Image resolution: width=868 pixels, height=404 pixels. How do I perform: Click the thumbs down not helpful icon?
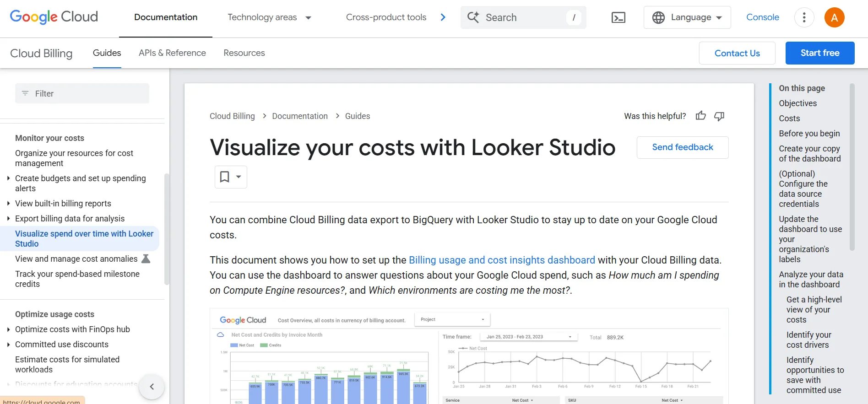pyautogui.click(x=719, y=116)
